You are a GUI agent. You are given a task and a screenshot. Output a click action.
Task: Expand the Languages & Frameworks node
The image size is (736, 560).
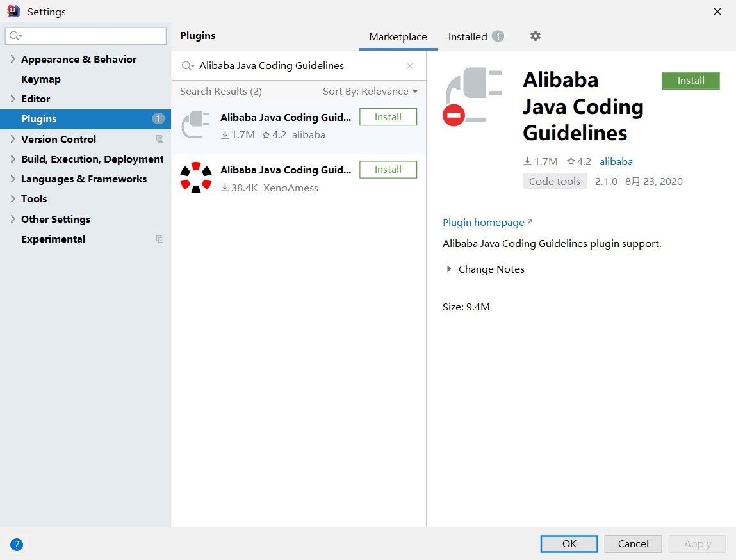point(13,179)
